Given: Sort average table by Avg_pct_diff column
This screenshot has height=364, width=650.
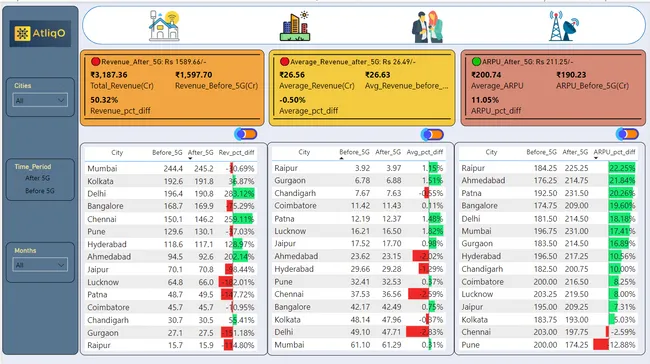Looking at the screenshot, I should 425,152.
